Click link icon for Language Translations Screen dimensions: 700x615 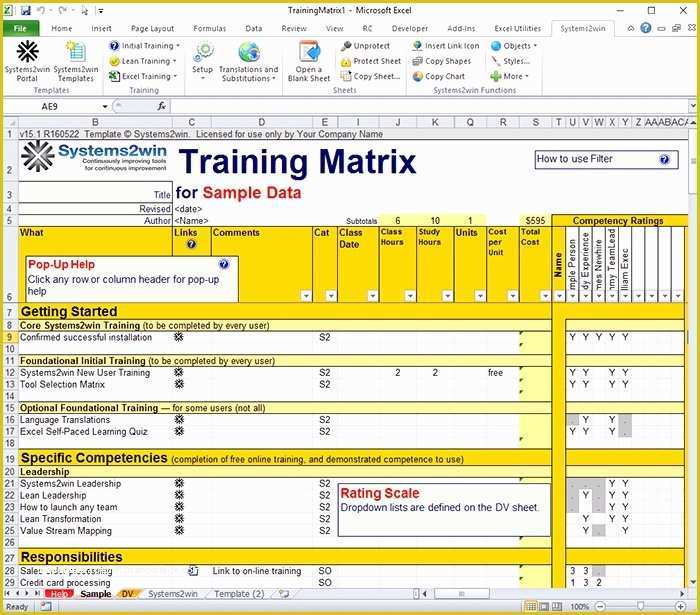(179, 419)
